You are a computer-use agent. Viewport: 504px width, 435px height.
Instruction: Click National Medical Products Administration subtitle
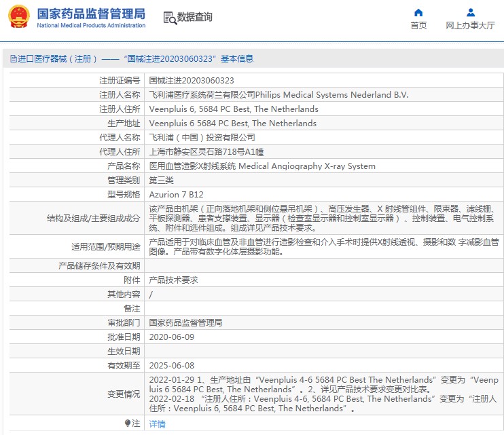click(x=91, y=25)
